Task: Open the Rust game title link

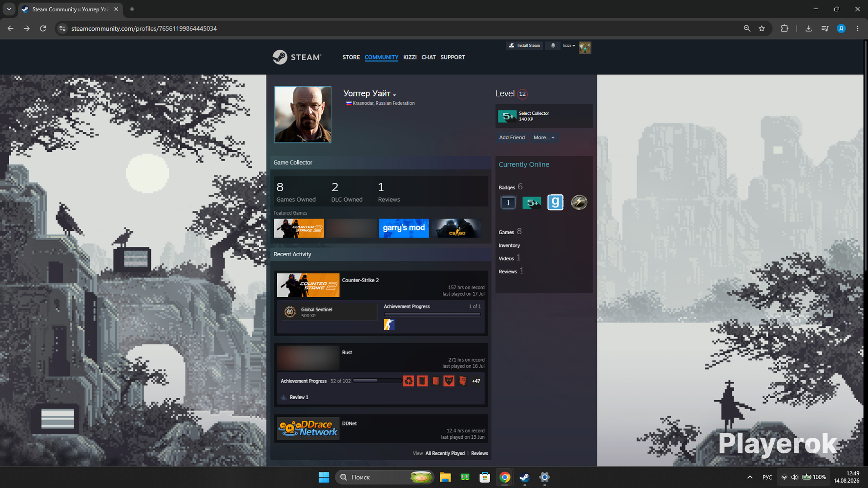Action: pyautogui.click(x=347, y=352)
